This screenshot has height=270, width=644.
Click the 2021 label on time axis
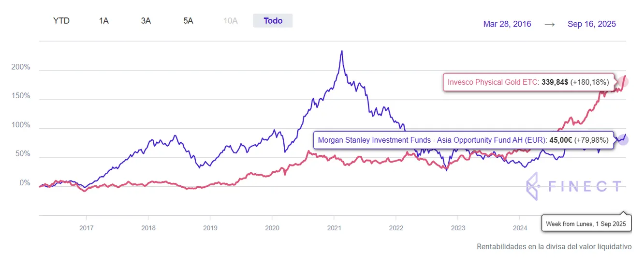(335, 227)
